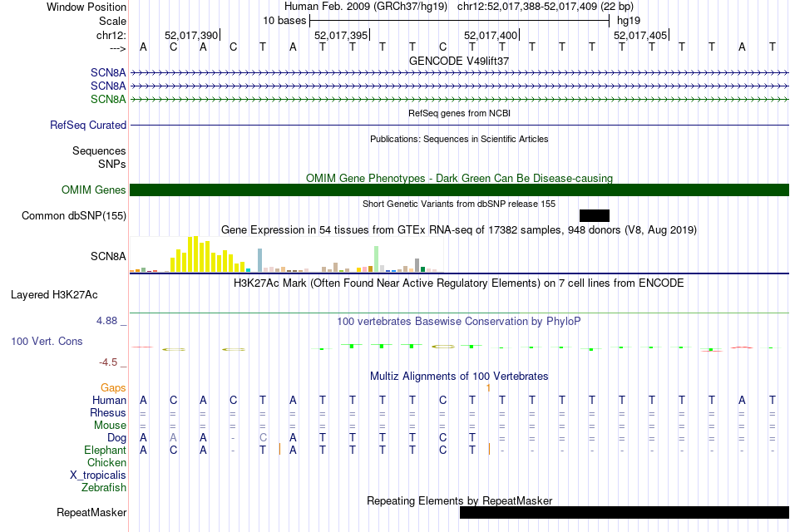Click the GENCODE V49lift37 track title
Screen dimensions: 790x532
click(x=459, y=61)
